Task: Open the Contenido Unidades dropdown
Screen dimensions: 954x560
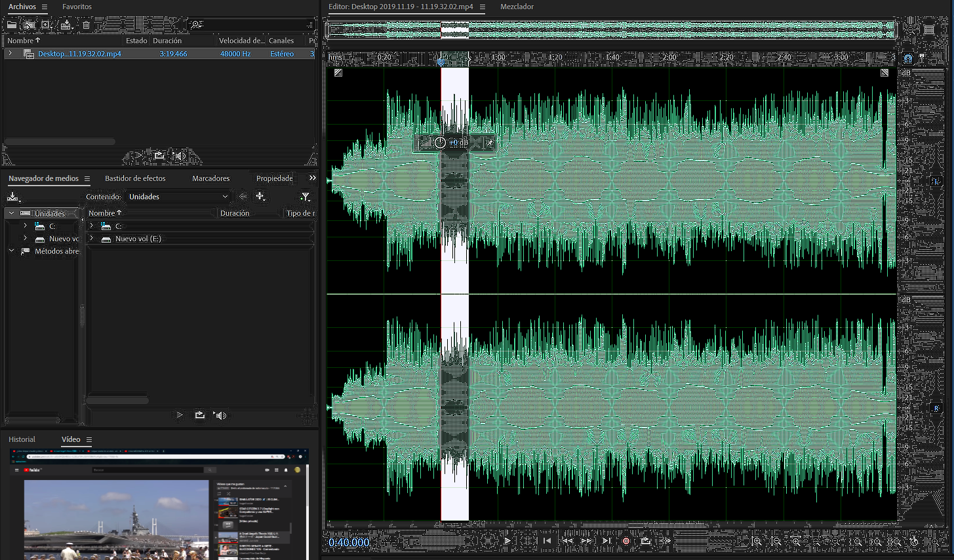Action: pyautogui.click(x=178, y=197)
